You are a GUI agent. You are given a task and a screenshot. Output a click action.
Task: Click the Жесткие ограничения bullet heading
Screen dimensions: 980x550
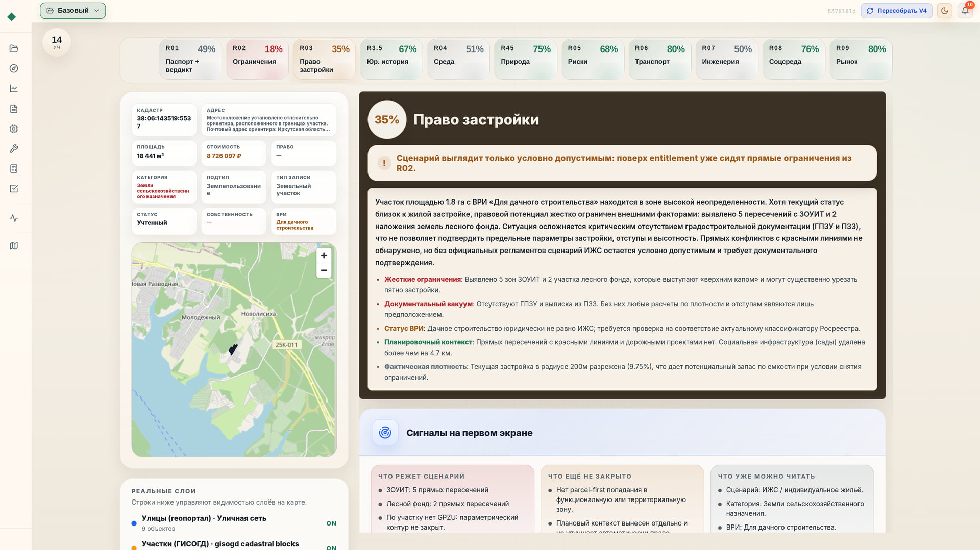pos(423,280)
